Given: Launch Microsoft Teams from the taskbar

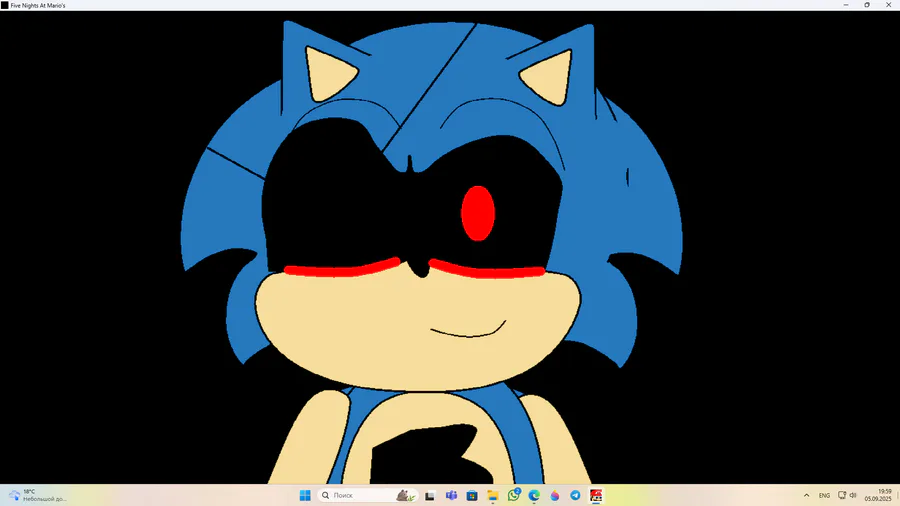Looking at the screenshot, I should click(x=451, y=495).
